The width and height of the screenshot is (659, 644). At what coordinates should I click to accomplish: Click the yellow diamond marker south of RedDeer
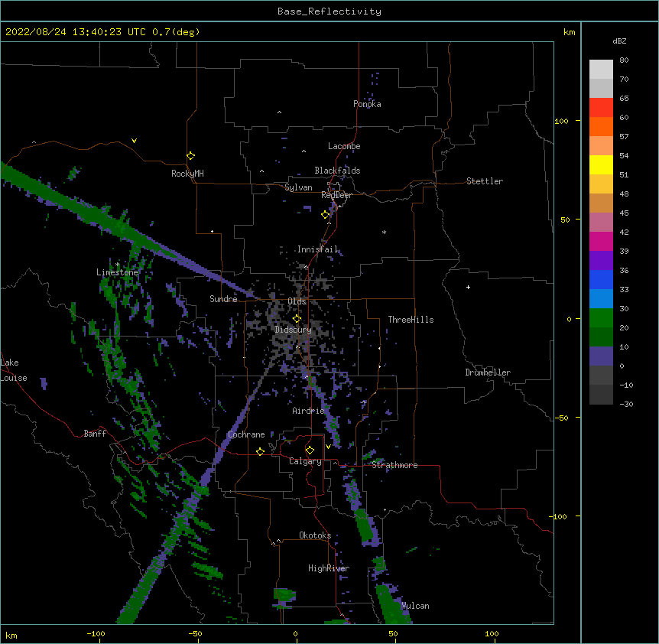point(326,215)
